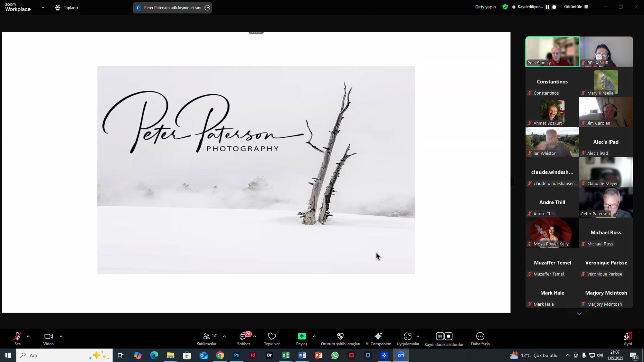This screenshot has height=362, width=644.
Task: Pause recording in Kaydı duraklat/durdur control
Action: (x=440, y=336)
